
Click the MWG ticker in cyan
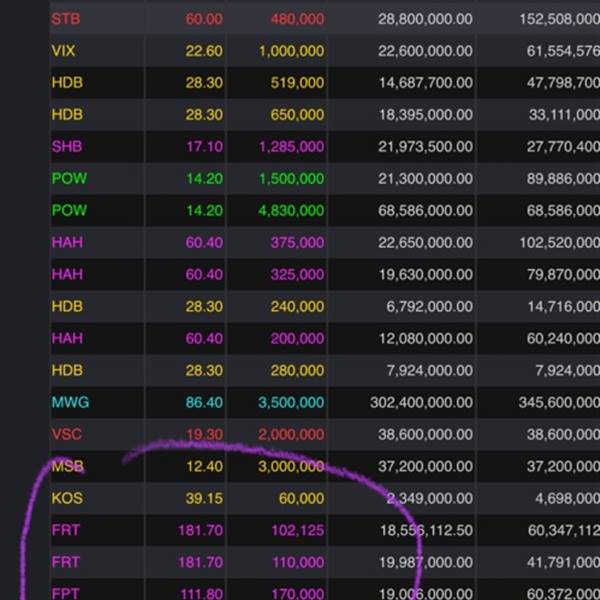(x=70, y=402)
